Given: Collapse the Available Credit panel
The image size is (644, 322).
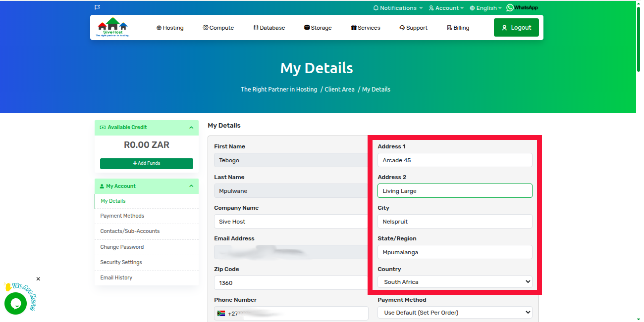Looking at the screenshot, I should 191,128.
